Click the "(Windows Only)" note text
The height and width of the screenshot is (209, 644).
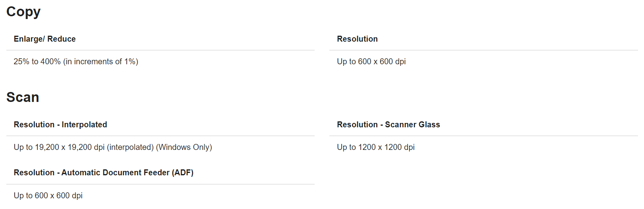click(x=184, y=147)
